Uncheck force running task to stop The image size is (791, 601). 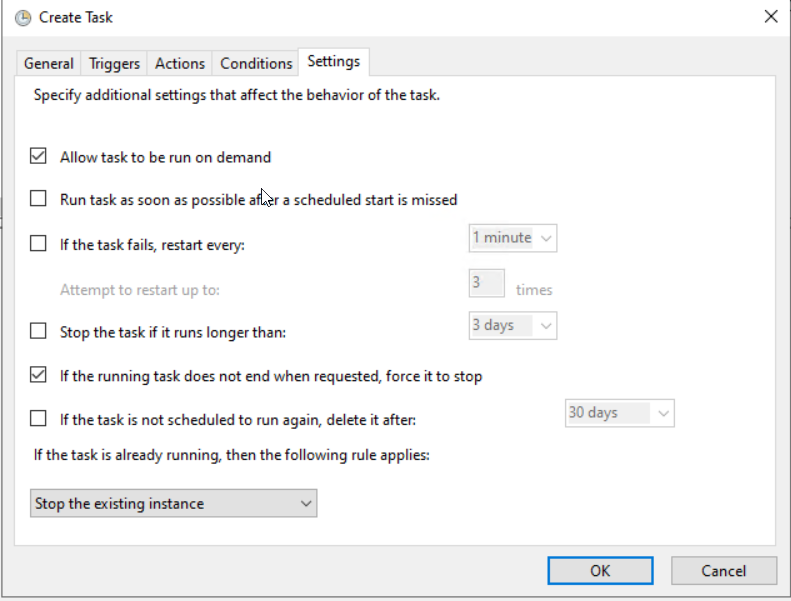pyautogui.click(x=38, y=375)
